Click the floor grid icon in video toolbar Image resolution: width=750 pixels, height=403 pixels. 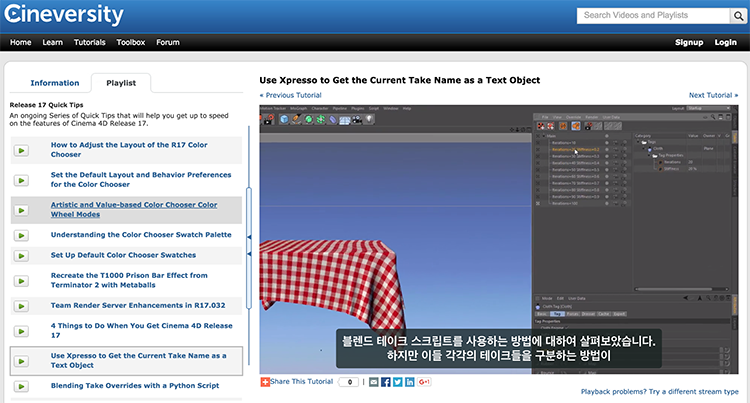tap(345, 120)
